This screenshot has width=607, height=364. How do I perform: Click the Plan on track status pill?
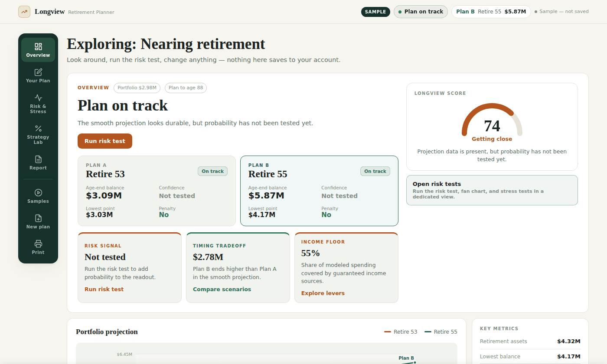421,12
